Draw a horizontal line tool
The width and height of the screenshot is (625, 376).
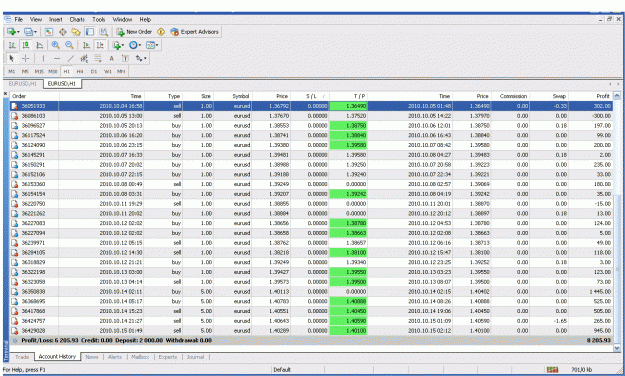point(57,58)
